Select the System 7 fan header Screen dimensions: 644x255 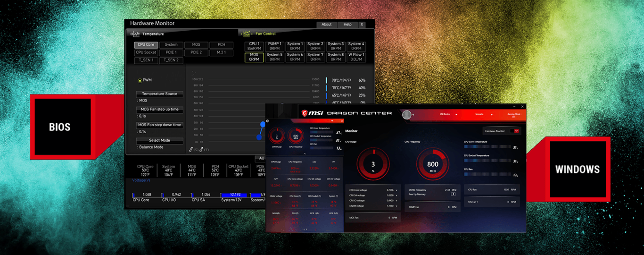315,57
